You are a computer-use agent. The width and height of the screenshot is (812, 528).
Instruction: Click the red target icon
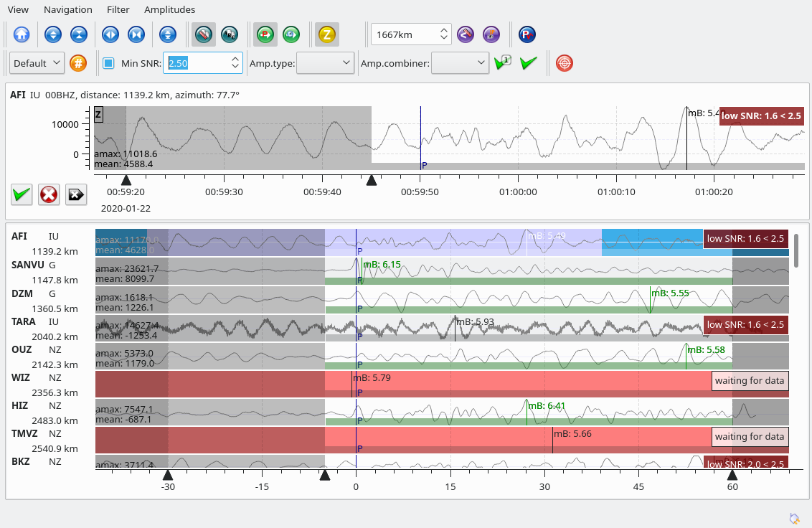(565, 63)
